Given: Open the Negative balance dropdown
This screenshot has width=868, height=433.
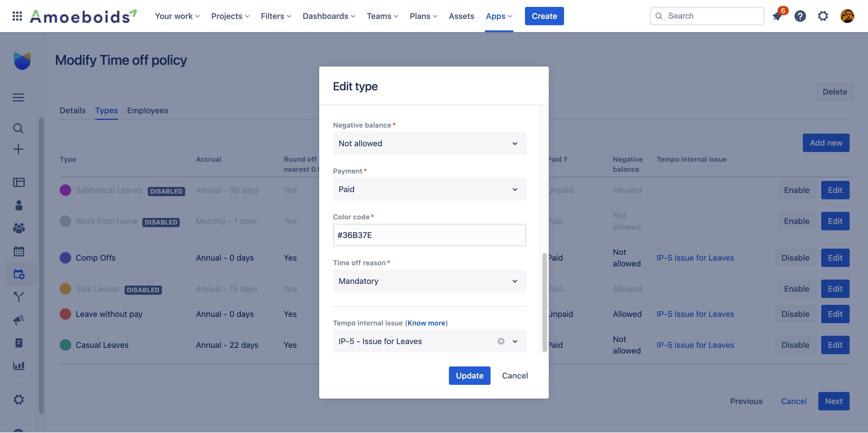Looking at the screenshot, I should coord(429,143).
